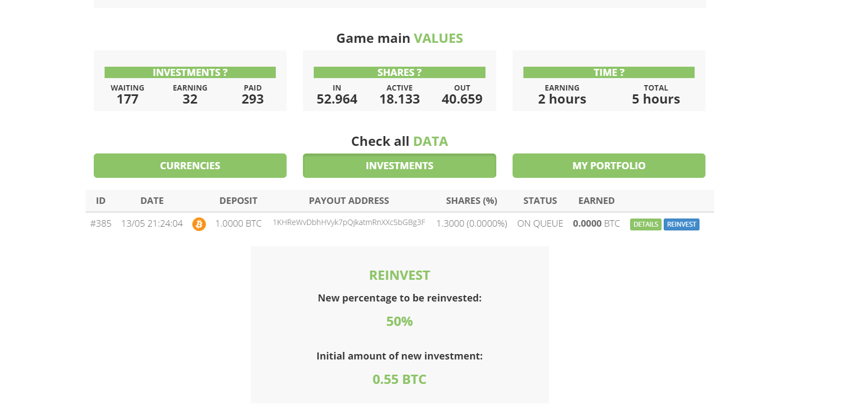Click the SHARES (%) column header
The image size is (868, 411).
pos(471,201)
